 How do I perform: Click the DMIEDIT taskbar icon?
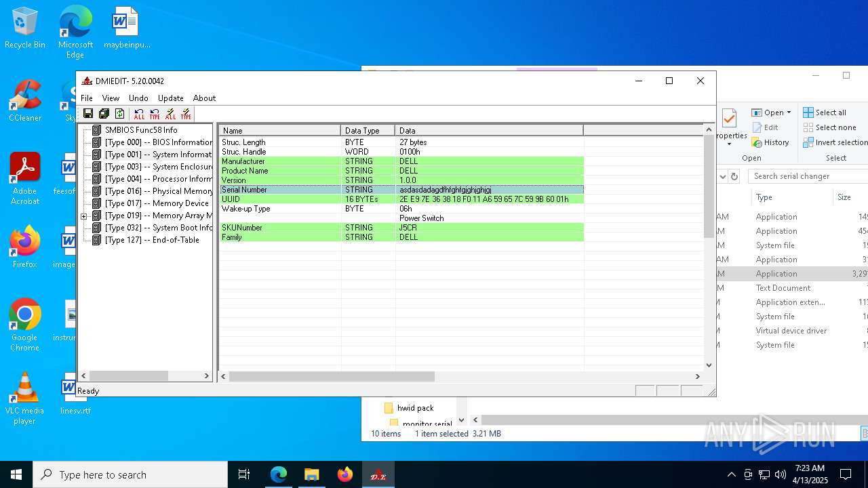pos(378,474)
